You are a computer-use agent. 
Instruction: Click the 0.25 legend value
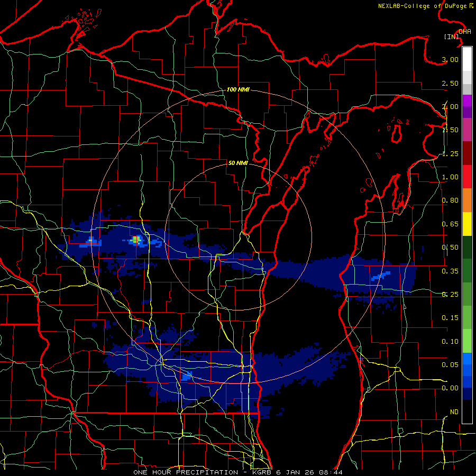point(450,295)
